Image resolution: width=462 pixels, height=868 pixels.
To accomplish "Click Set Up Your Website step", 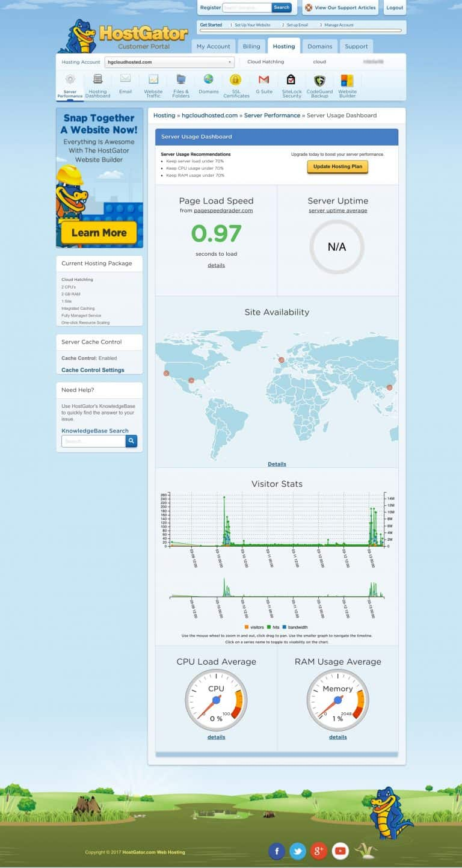I will pyautogui.click(x=250, y=25).
